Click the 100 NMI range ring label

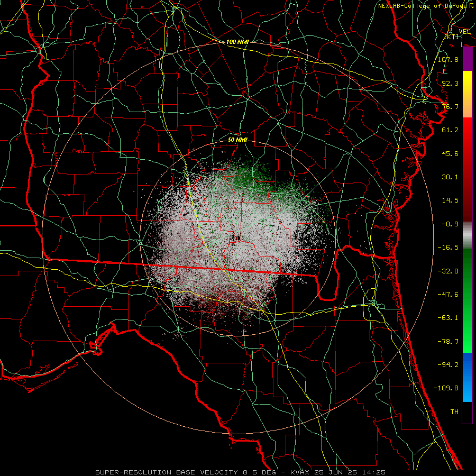coord(237,42)
